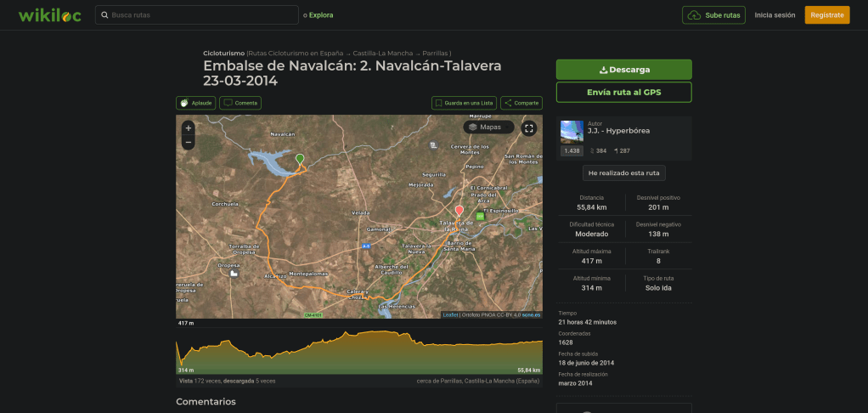Open the Explora menu item
Viewport: 868px width, 413px height.
321,15
